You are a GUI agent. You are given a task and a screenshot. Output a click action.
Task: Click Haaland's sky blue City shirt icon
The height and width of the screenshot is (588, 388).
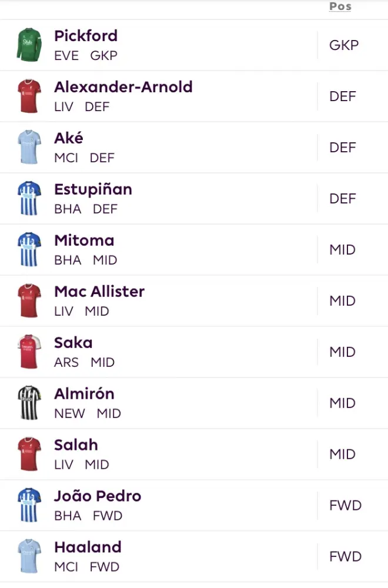coord(29,557)
